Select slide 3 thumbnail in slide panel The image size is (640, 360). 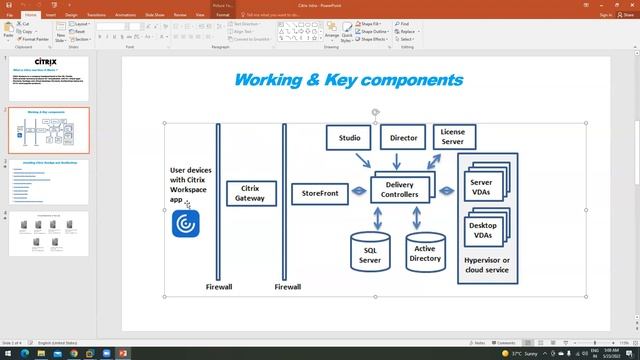click(x=49, y=182)
